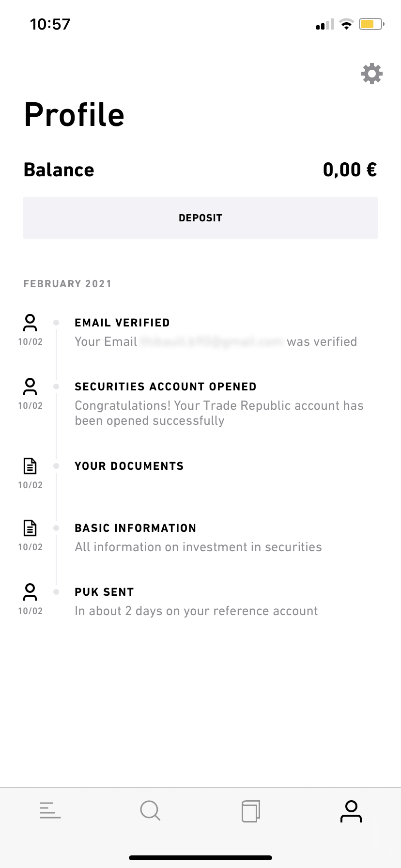The width and height of the screenshot is (401, 868).
Task: Tap the home indicator bar
Action: pyautogui.click(x=200, y=858)
